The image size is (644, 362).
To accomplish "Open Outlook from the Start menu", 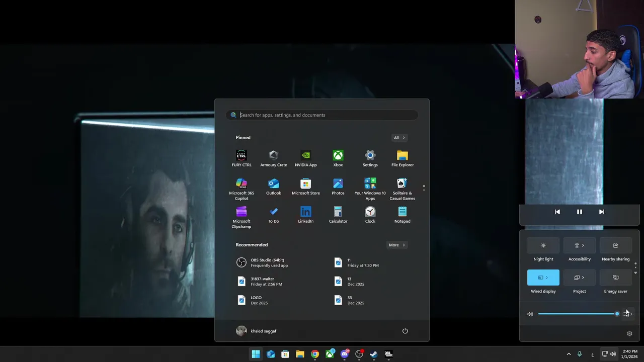I will click(274, 187).
